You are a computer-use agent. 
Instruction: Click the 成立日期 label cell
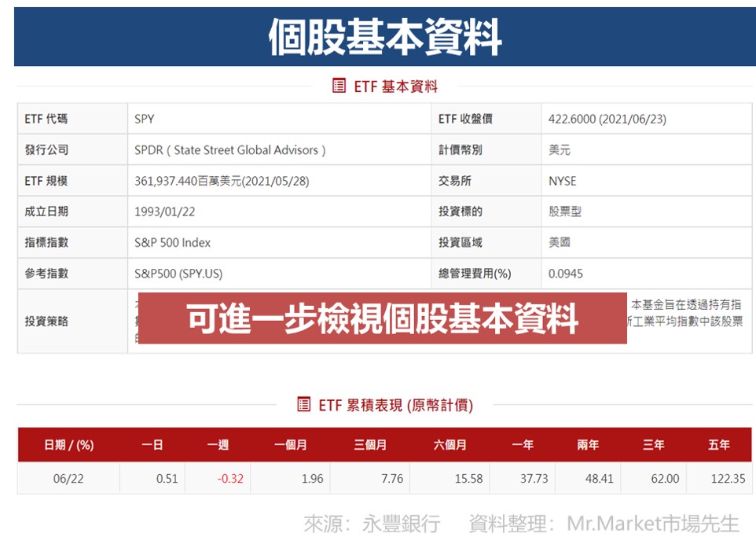click(x=72, y=211)
